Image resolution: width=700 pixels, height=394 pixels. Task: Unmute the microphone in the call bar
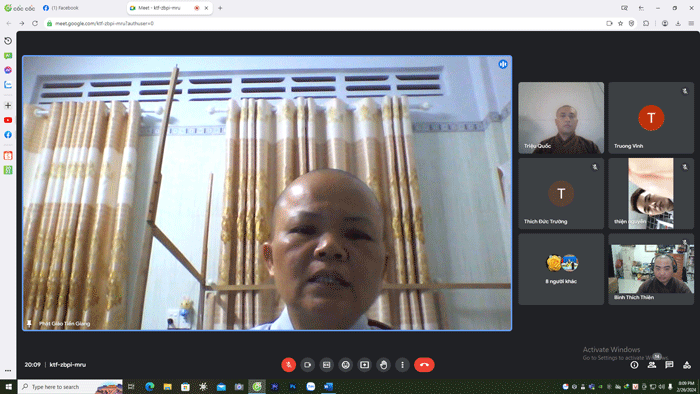click(x=288, y=365)
